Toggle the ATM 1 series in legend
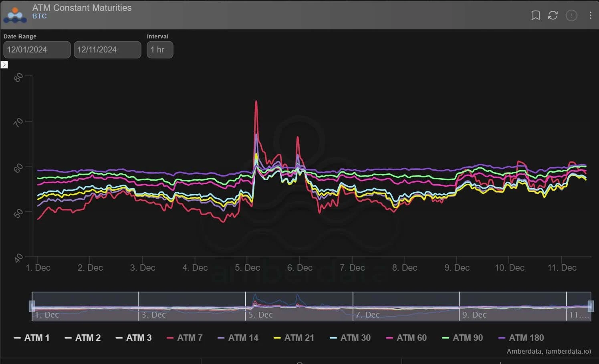Image resolution: width=599 pixels, height=364 pixels. (x=32, y=338)
